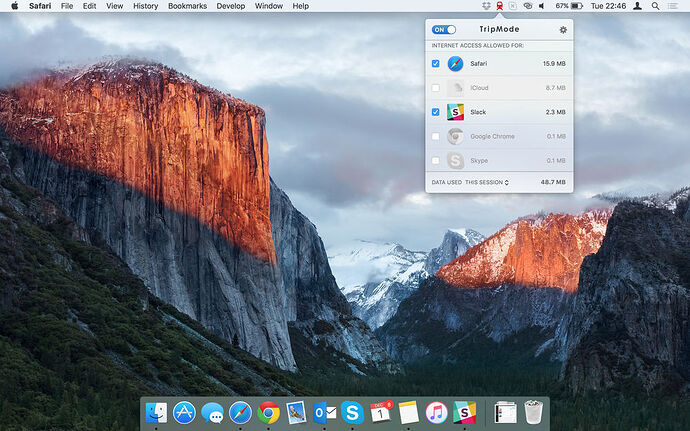Expand the This Session data period dropdown
Image resolution: width=690 pixels, height=431 pixels.
tap(486, 183)
